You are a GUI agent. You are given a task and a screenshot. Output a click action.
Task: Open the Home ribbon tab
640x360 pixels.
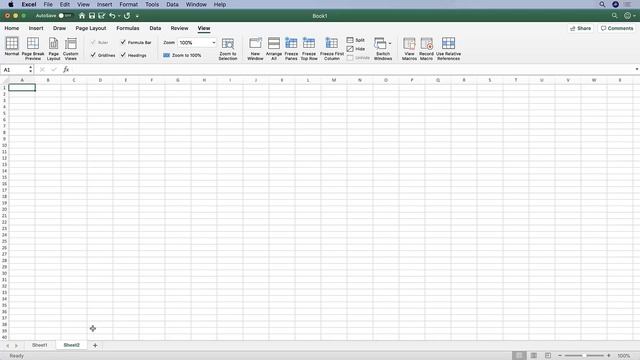12,28
